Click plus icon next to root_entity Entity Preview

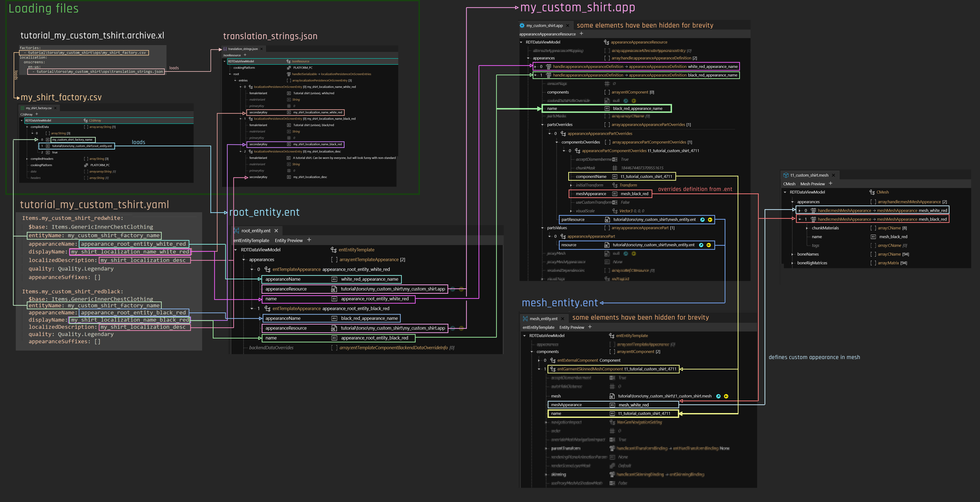coord(309,240)
